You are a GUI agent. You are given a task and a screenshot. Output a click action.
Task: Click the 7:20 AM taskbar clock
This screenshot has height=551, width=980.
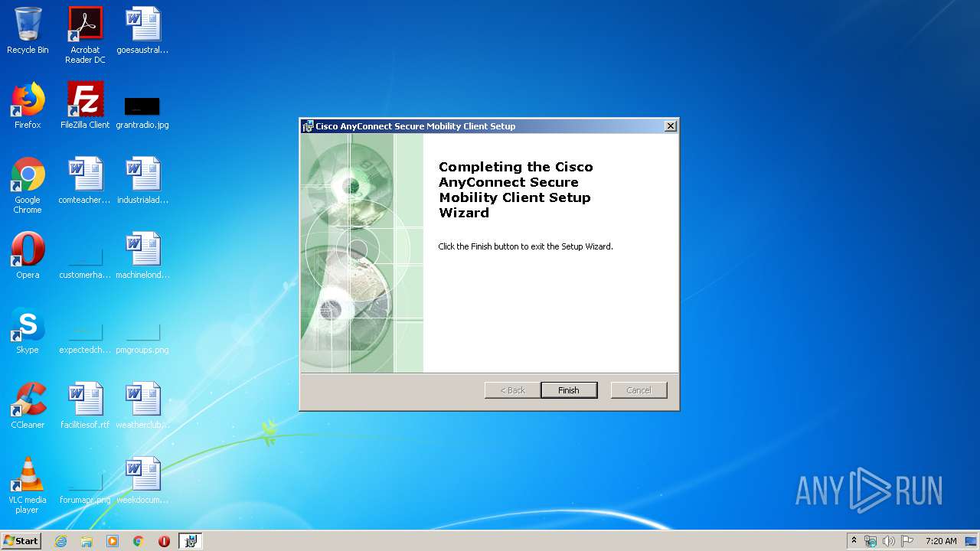(x=941, y=541)
